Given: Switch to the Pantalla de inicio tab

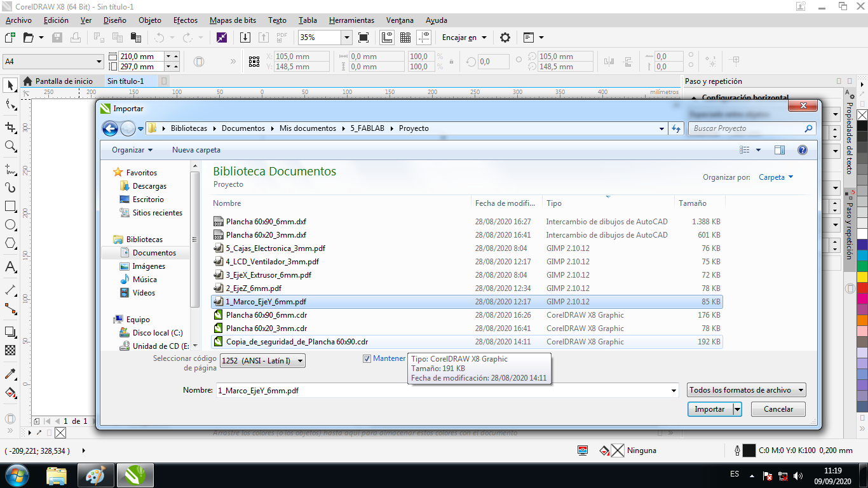Looking at the screenshot, I should pos(58,81).
